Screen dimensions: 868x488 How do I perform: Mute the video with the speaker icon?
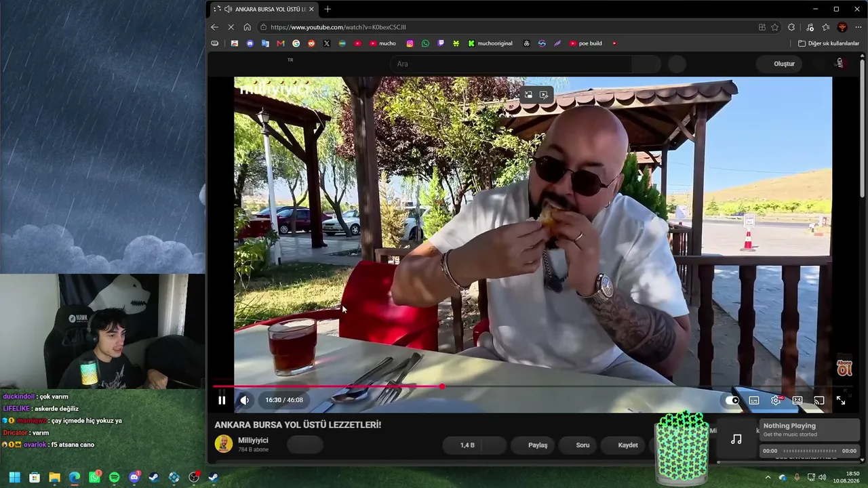pyautogui.click(x=245, y=400)
